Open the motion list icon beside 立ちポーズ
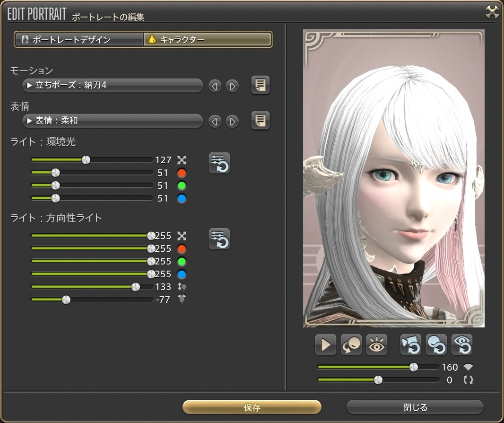 tap(260, 86)
